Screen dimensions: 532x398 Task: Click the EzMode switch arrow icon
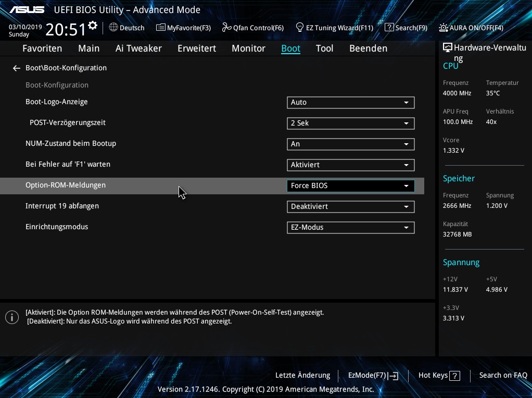[x=393, y=376]
